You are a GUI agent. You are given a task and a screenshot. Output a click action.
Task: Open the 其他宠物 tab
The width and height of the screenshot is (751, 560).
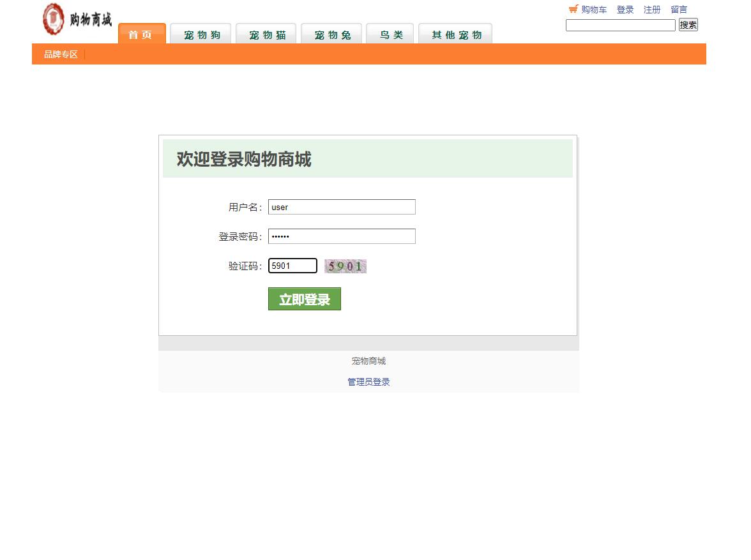point(455,35)
